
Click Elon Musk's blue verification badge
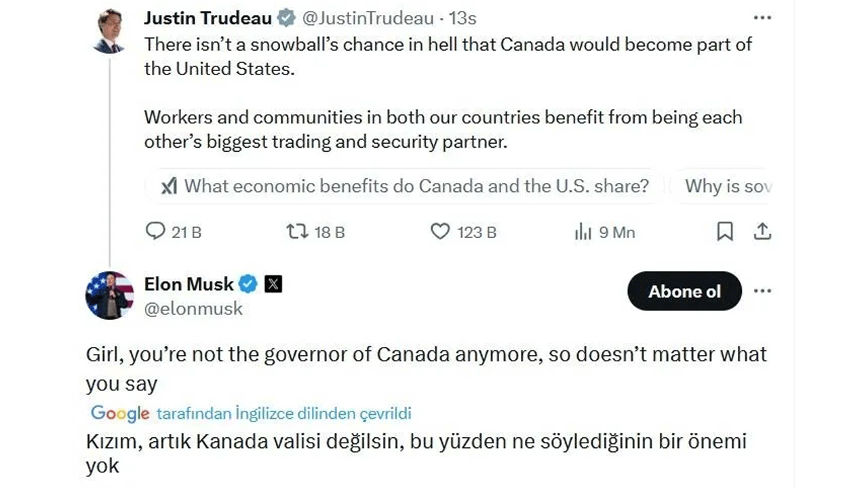pos(248,284)
